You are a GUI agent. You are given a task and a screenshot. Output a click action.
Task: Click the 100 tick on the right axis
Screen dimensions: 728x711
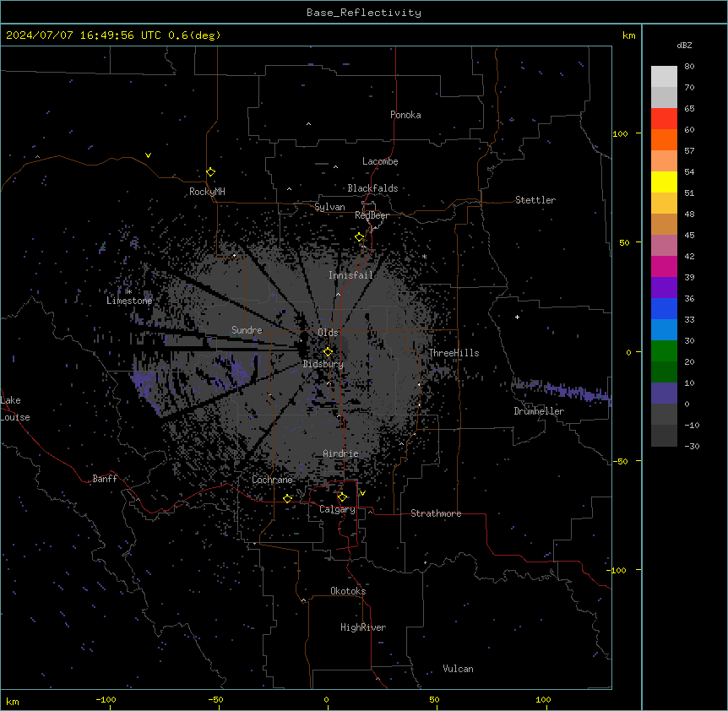pos(620,133)
